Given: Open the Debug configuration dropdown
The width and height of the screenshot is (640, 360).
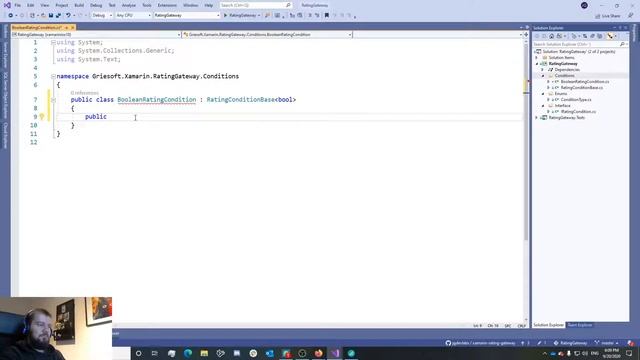Looking at the screenshot, I should point(102,16).
